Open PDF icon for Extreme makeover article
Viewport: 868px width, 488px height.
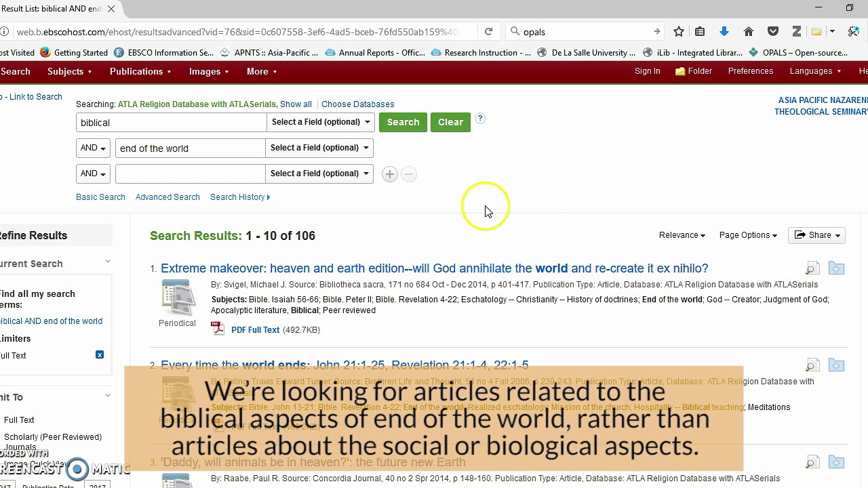click(218, 329)
